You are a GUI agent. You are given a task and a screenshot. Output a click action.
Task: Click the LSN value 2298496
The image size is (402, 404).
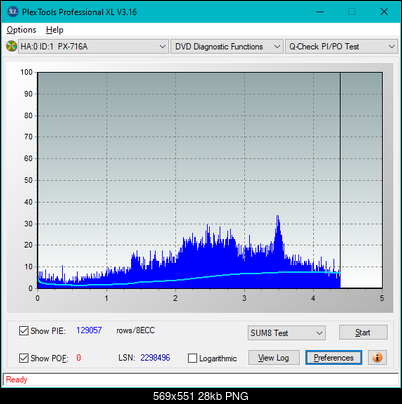tap(155, 358)
